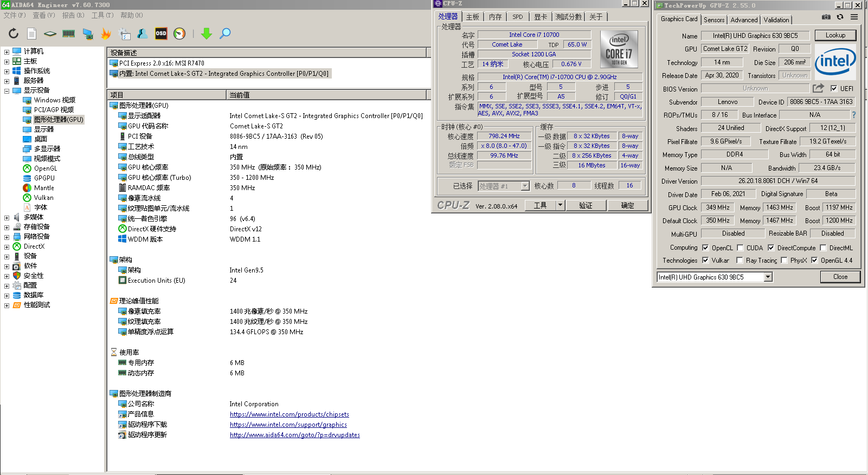Click the BIOS share/export icon in GPU-Z

818,88
